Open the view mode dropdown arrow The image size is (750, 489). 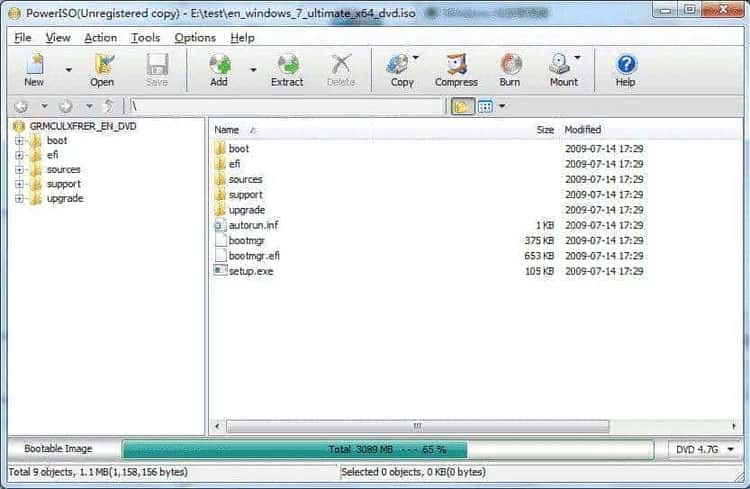pyautogui.click(x=502, y=106)
